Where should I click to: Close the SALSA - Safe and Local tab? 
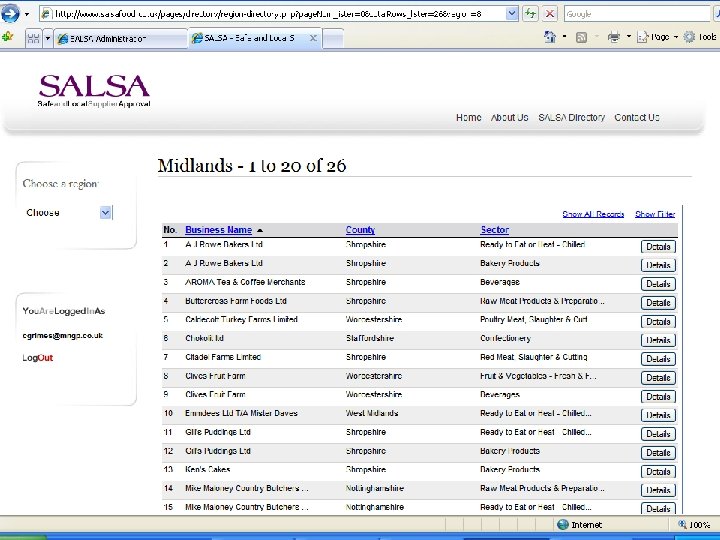pos(313,38)
